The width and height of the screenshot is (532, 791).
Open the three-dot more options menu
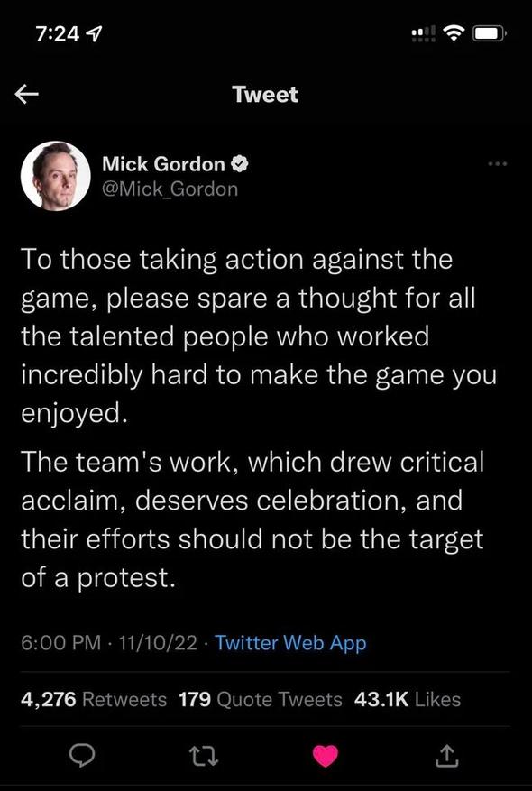[x=497, y=163]
